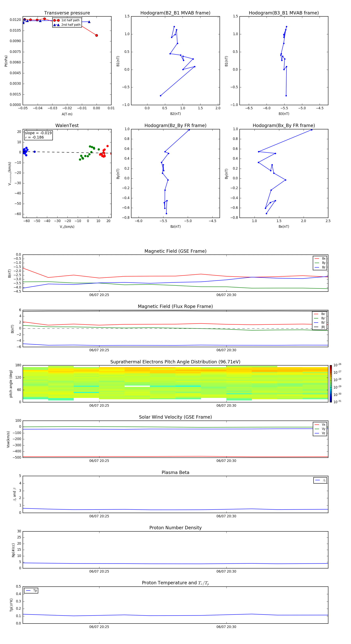Click the '06/07 20:25' tick under the GSE magnetic field plot
The width and height of the screenshot is (351, 644).
(x=99, y=295)
